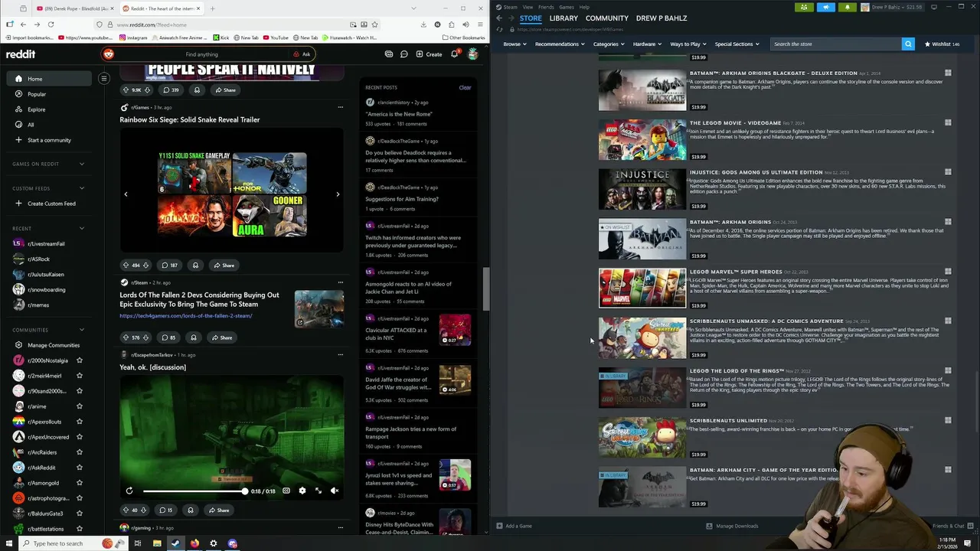Screen dimensions: 980x551
Task: Open Reddit notifications bell
Action: (x=454, y=54)
